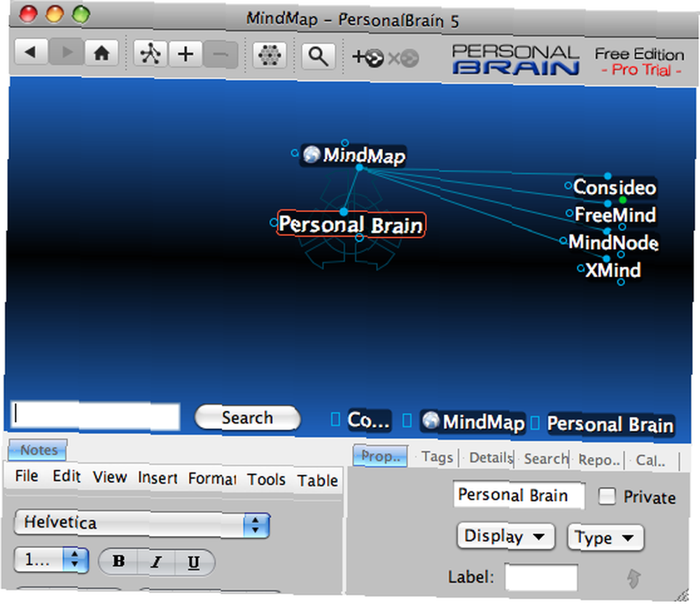The height and width of the screenshot is (604, 700).
Task: Click the child gate circle below XMind
Action: [621, 282]
